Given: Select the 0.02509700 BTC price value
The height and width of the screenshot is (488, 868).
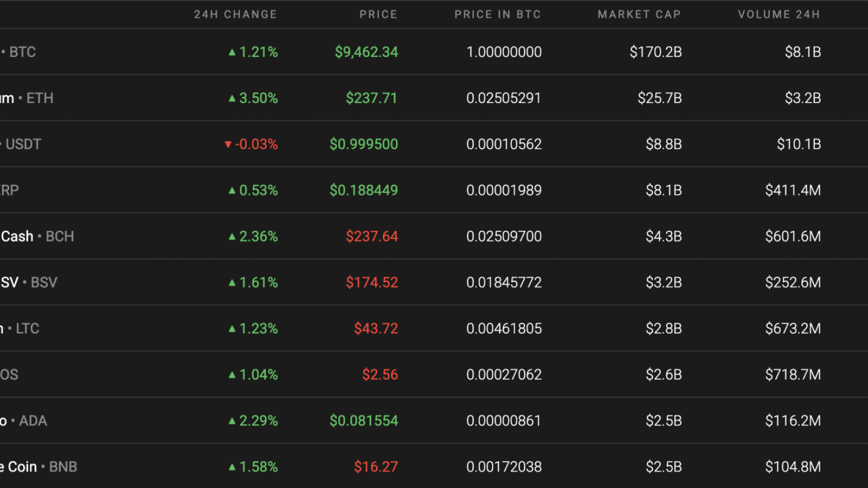Looking at the screenshot, I should (x=504, y=236).
